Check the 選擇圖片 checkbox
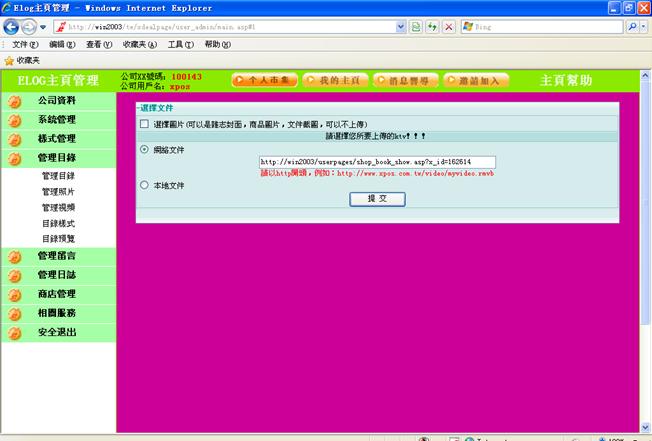Viewport: 652px width, 441px height. (x=145, y=124)
